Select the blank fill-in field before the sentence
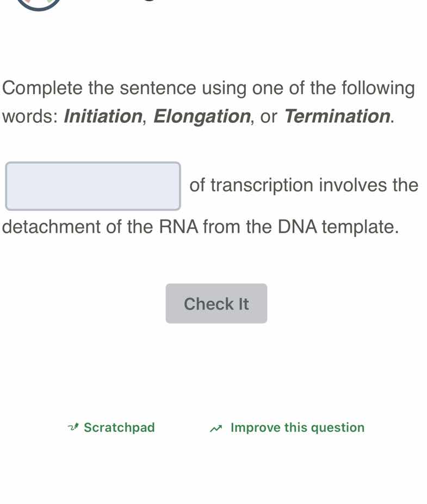 pos(94,186)
